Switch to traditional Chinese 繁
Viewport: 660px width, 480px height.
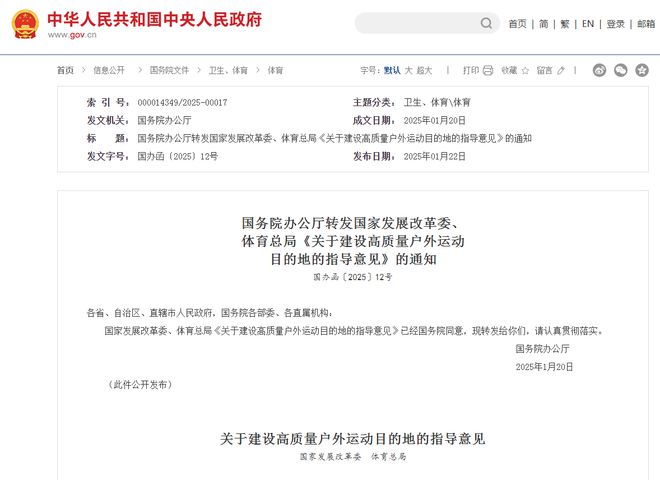click(565, 24)
